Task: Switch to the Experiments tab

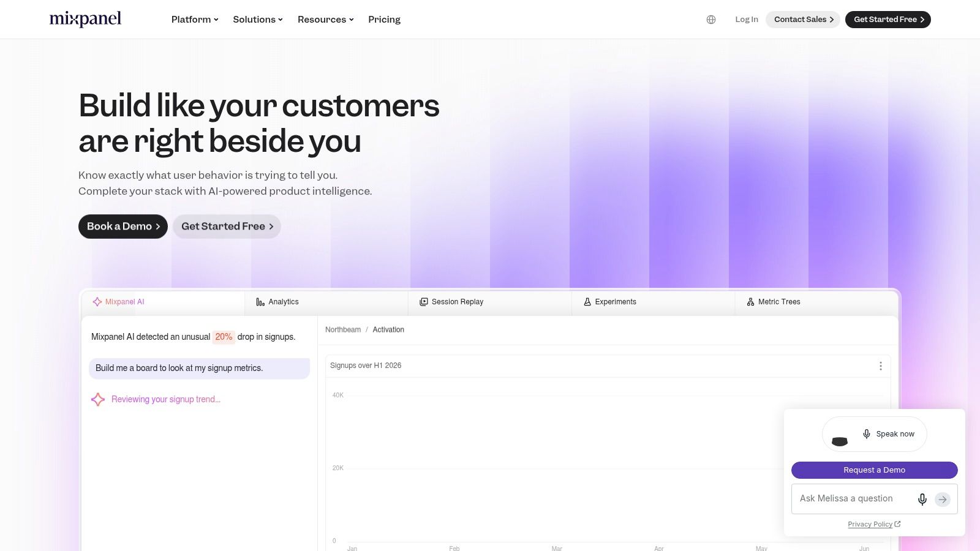Action: [x=653, y=302]
